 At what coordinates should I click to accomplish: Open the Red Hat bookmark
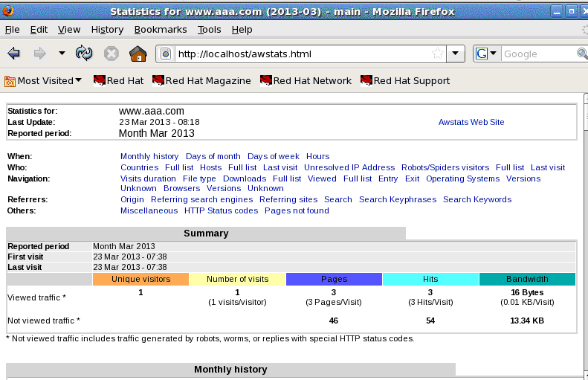(118, 80)
